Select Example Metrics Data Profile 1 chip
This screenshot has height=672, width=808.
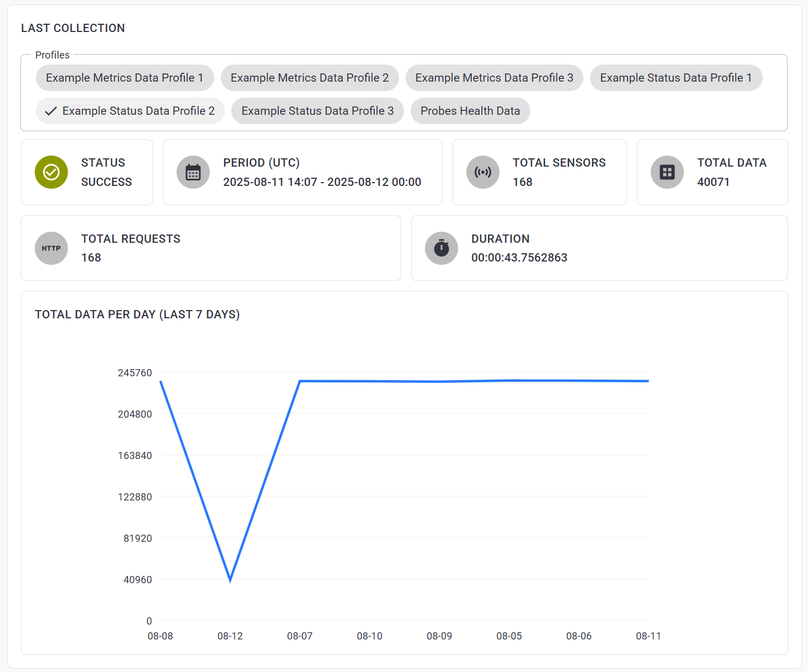click(x=125, y=78)
